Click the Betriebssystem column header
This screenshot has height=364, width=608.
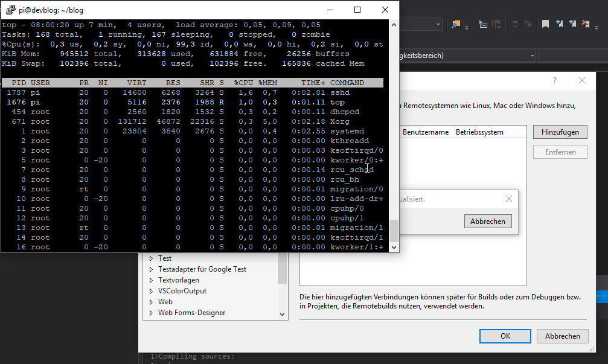479,132
